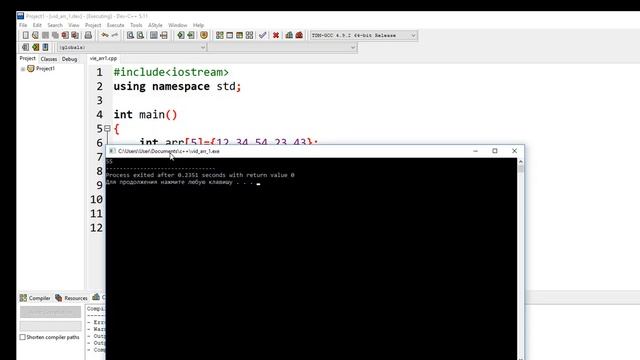Click the Replace magnifier toolbar icon
This screenshot has height=360, width=640.
tap(140, 36)
